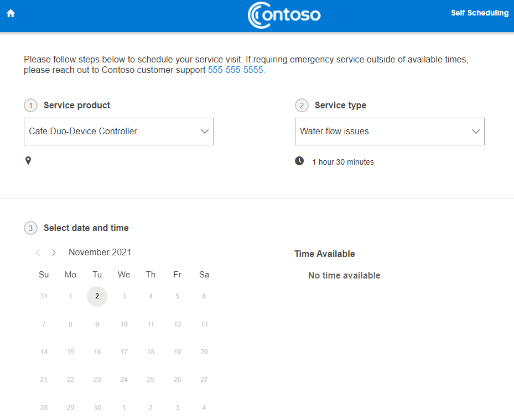514x420 pixels.
Task: Go to next month arrow
Action: click(54, 253)
